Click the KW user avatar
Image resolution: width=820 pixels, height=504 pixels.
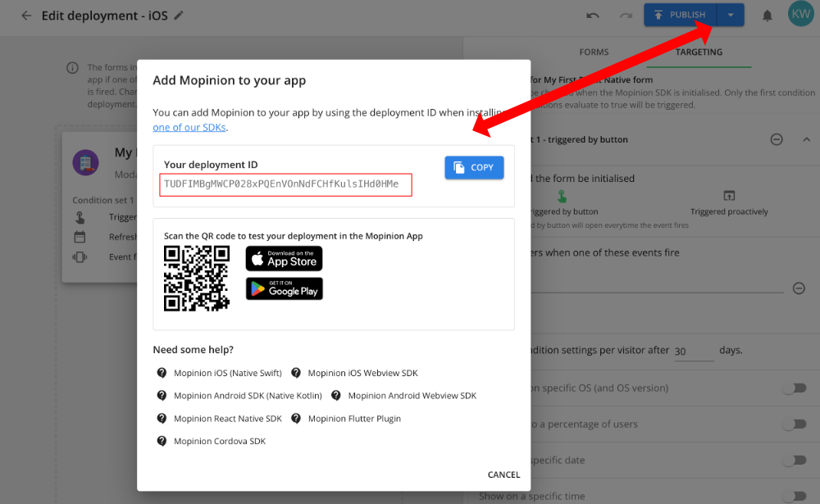(800, 14)
